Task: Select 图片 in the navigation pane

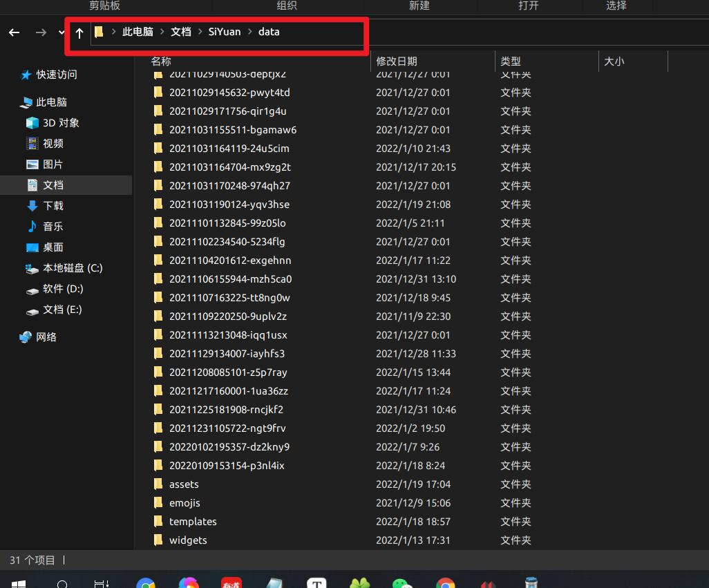Action: tap(52, 164)
